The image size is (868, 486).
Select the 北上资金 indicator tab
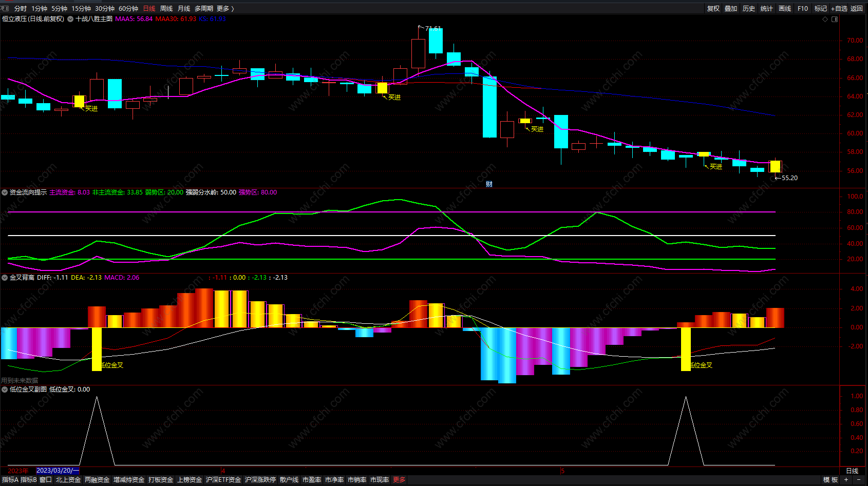68,479
